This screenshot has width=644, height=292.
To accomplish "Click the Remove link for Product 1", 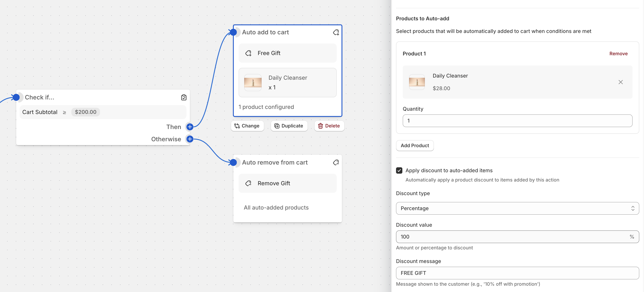I will coord(618,54).
